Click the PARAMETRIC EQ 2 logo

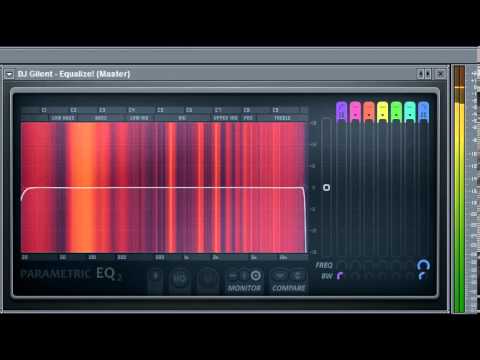pos(71,274)
